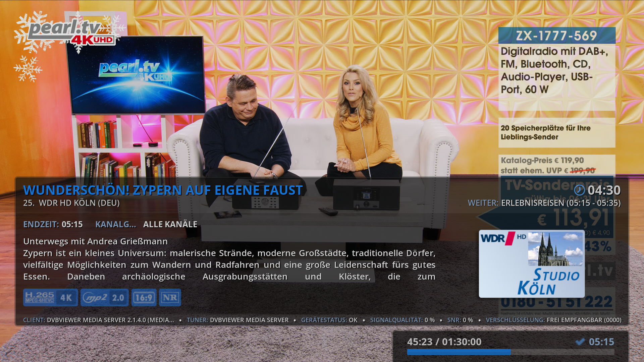Image resolution: width=644 pixels, height=362 pixels.
Task: Click the SNR: 0 % status entry
Action: [460, 320]
